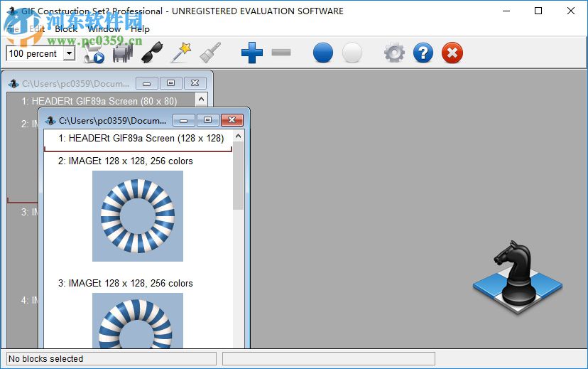Open the magic wand wizard tool
The image size is (588, 369).
coord(181,53)
